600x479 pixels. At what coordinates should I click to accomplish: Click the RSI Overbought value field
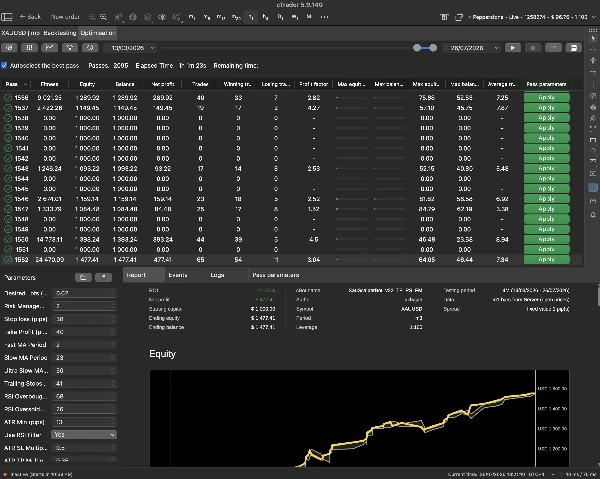(x=84, y=396)
